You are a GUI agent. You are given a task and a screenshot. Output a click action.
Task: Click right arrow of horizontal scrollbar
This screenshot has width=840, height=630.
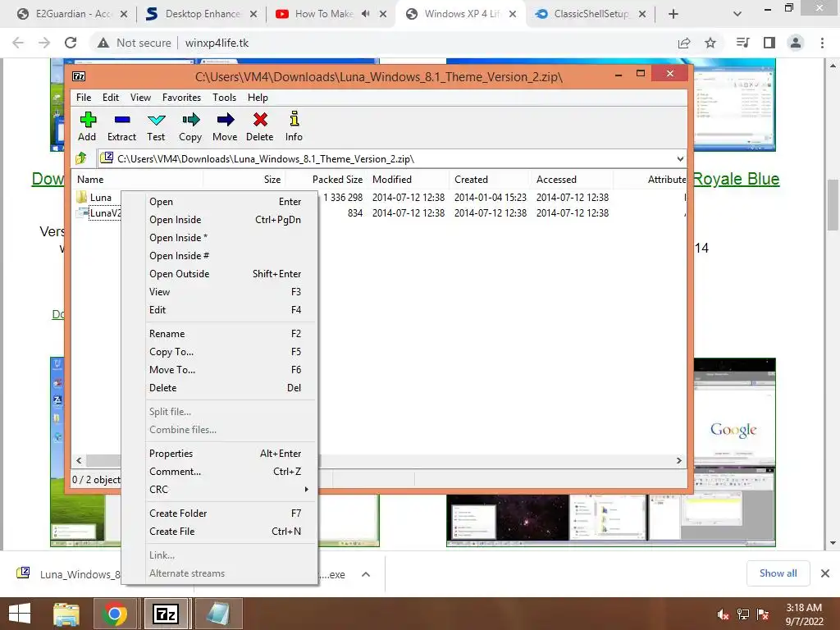click(678, 460)
